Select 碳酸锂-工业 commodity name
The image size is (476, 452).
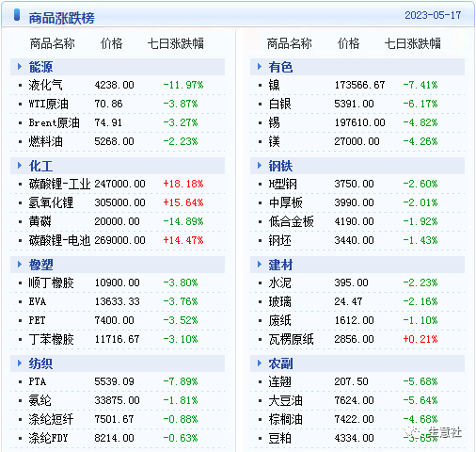[x=59, y=184]
